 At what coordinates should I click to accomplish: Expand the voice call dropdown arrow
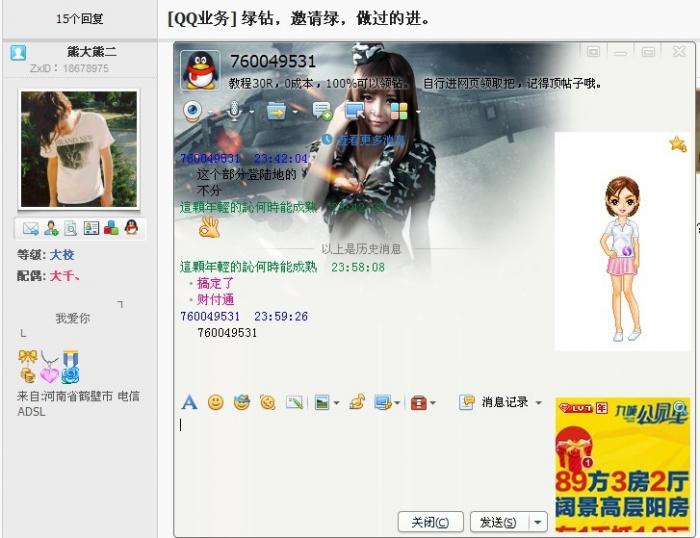click(x=251, y=112)
